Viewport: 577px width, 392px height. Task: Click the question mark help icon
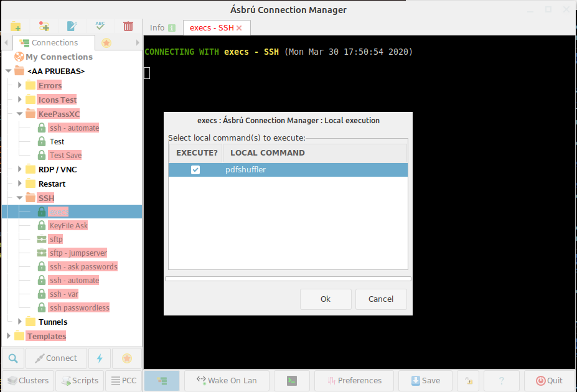(502, 381)
